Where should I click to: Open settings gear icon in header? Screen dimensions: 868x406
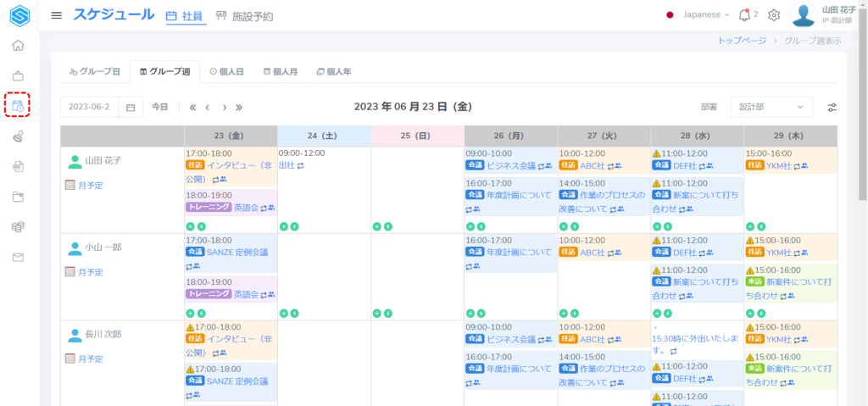point(773,15)
